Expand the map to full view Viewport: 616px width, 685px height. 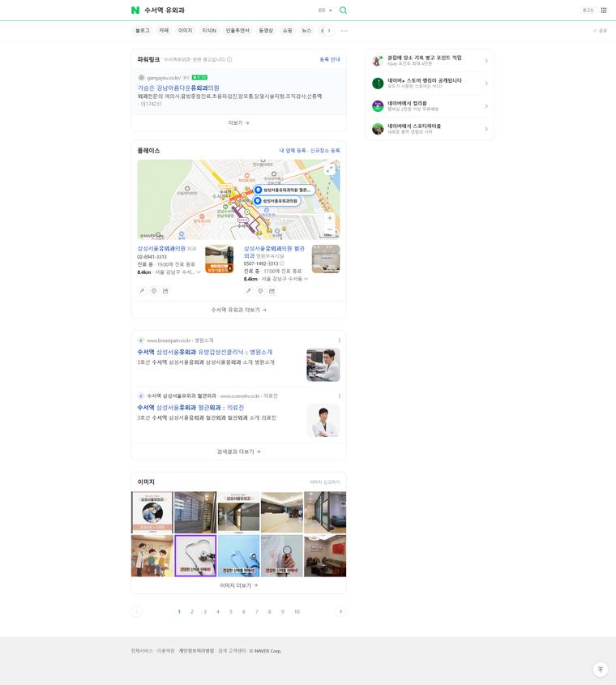[x=329, y=169]
